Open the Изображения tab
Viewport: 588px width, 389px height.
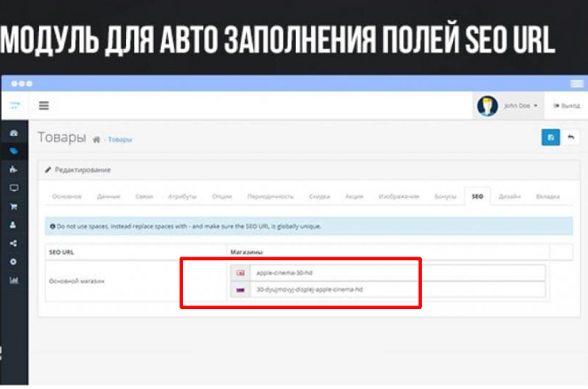398,195
